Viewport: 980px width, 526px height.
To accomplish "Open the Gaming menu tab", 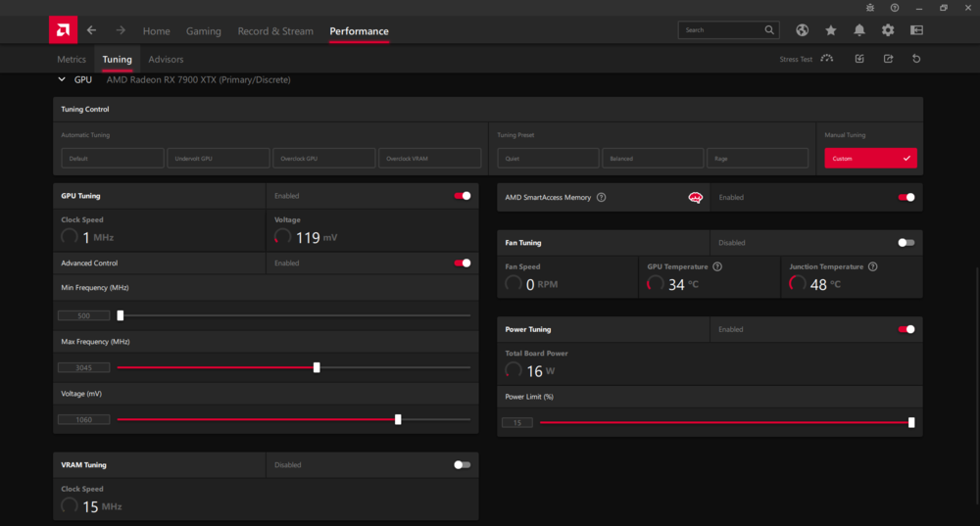I will [204, 31].
